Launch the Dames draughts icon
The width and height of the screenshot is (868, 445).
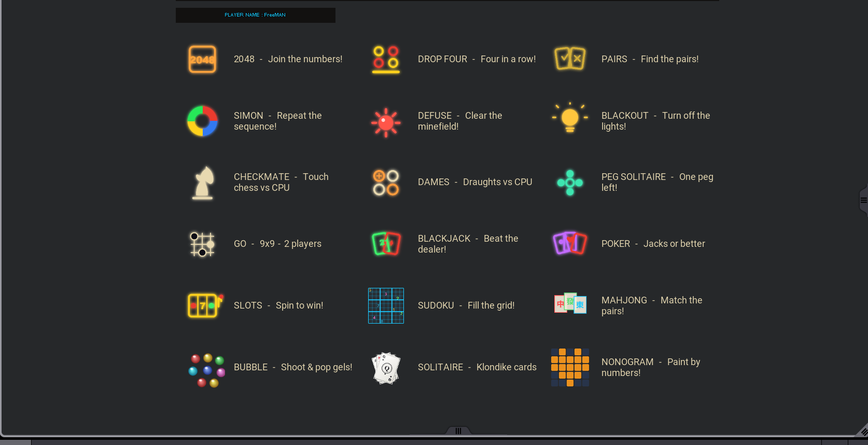click(386, 183)
